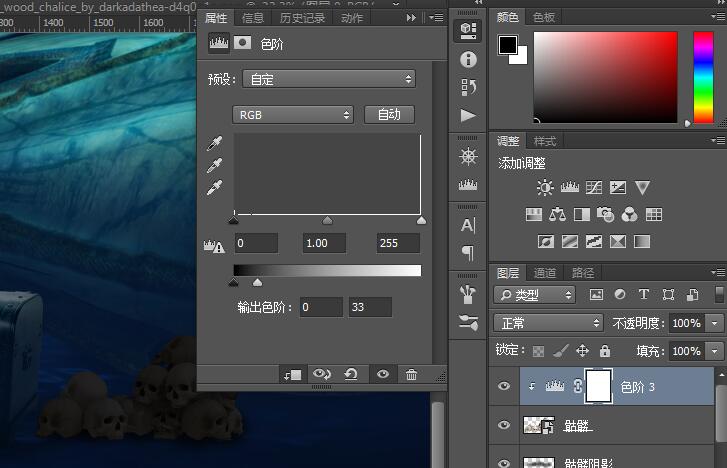Viewport: 727px width, 468px height.
Task: Open the RGB channel dropdown
Action: [x=293, y=115]
